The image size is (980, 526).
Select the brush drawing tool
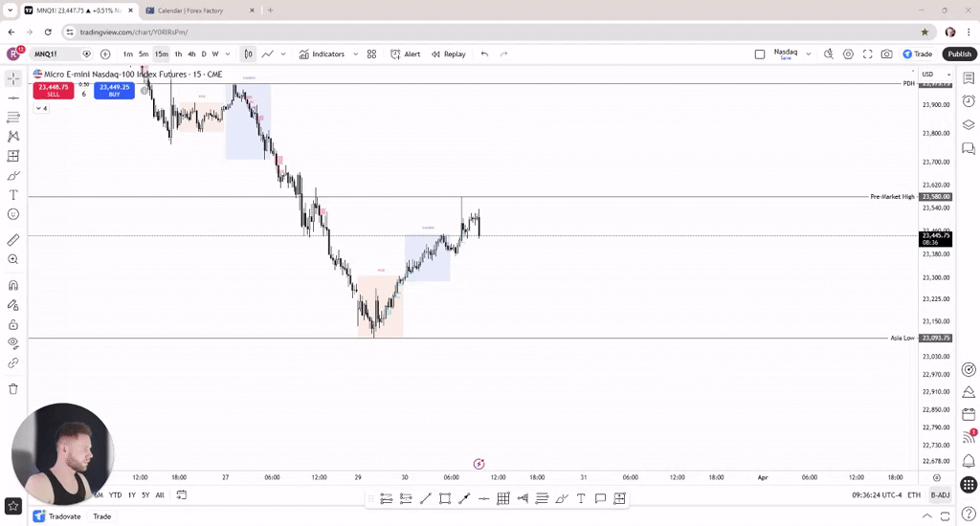pos(13,176)
